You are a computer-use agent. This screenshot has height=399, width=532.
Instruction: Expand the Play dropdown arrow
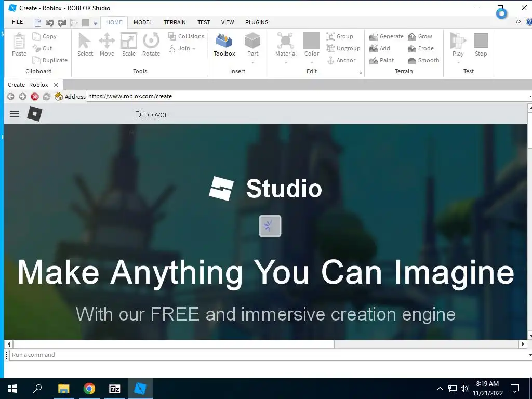tap(458, 62)
